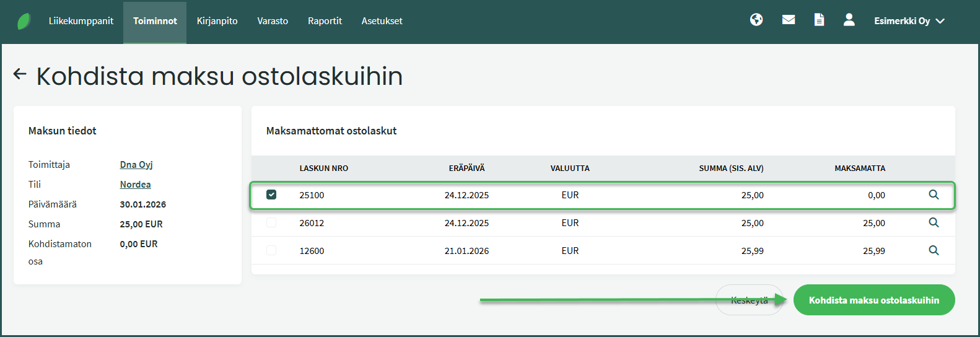The width and height of the screenshot is (980, 337).
Task: Open the Liikekumppanit menu
Action: pyautogui.click(x=81, y=21)
